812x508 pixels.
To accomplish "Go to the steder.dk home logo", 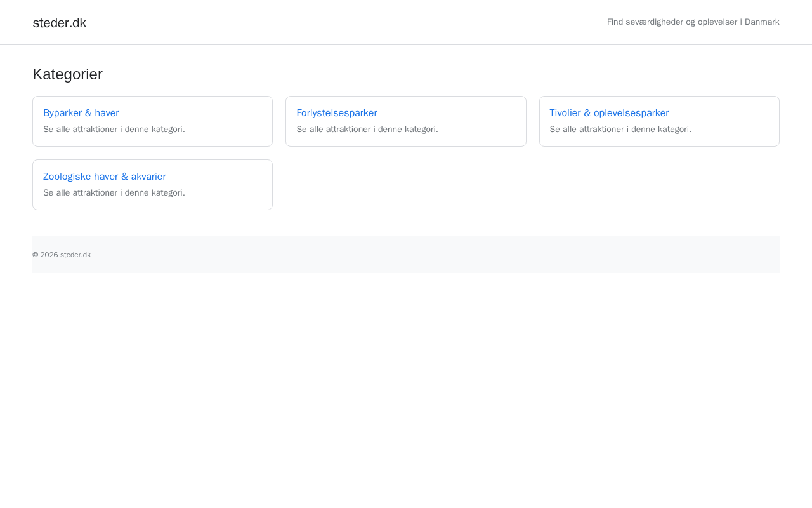I will tap(59, 23).
